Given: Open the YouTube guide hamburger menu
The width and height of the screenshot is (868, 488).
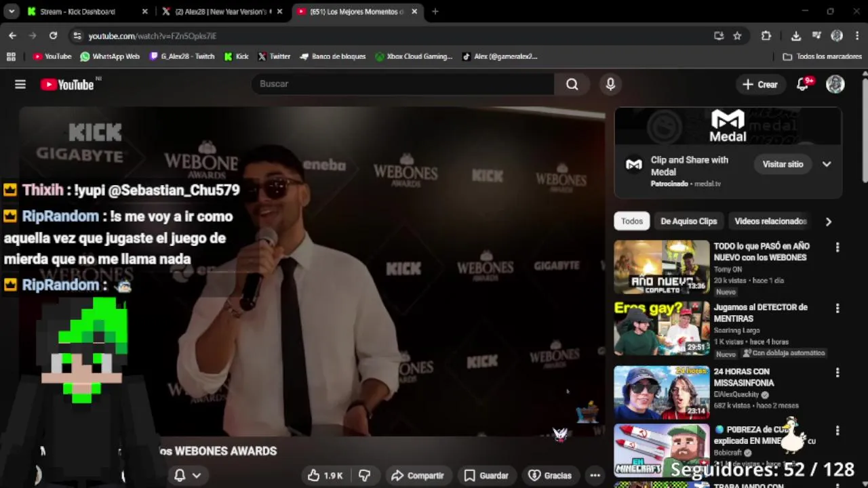Looking at the screenshot, I should click(20, 84).
